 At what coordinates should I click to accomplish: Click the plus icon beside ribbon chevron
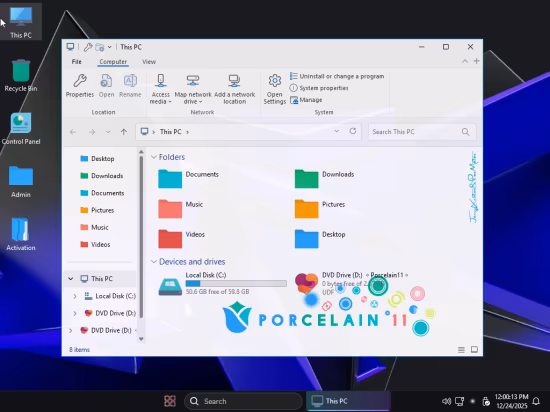[476, 61]
